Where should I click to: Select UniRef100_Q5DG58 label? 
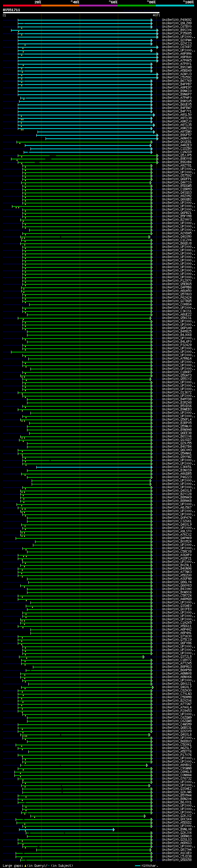tap(177, 860)
